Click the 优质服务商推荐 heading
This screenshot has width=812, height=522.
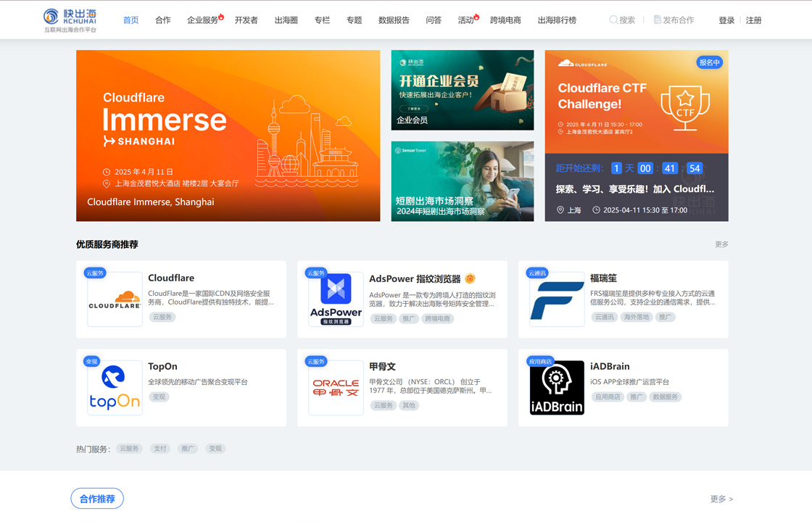[107, 244]
